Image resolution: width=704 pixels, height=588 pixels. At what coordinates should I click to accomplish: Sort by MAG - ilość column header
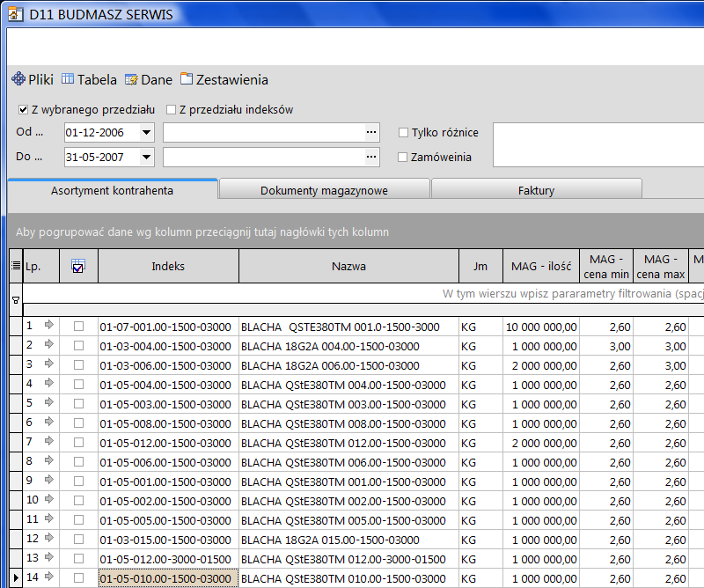click(541, 266)
